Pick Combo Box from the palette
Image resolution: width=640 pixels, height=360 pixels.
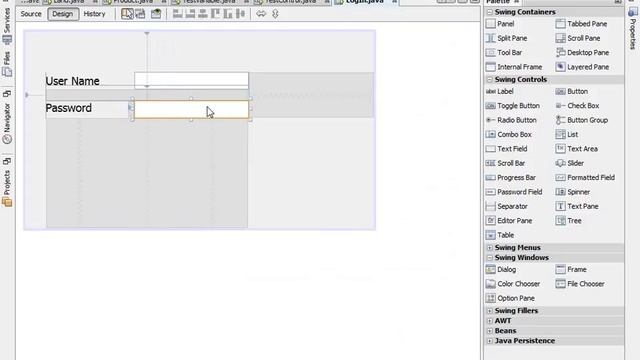click(x=509, y=134)
